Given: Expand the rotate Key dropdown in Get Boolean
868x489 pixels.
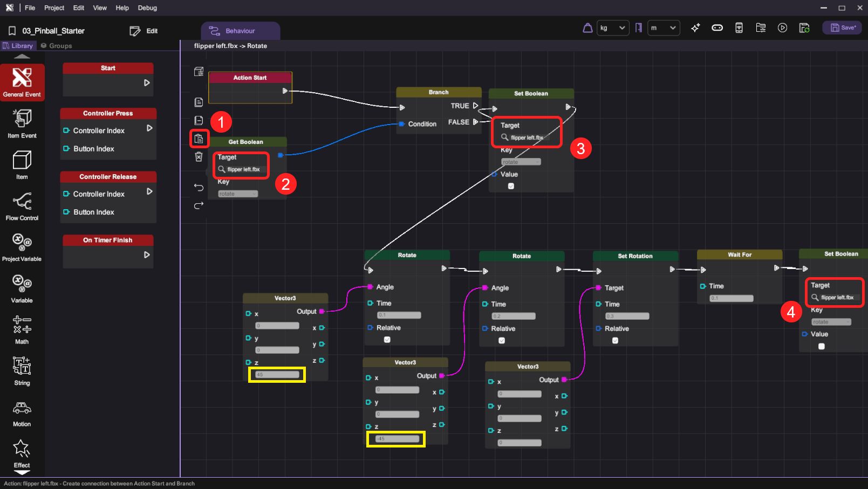Looking at the screenshot, I should (238, 194).
